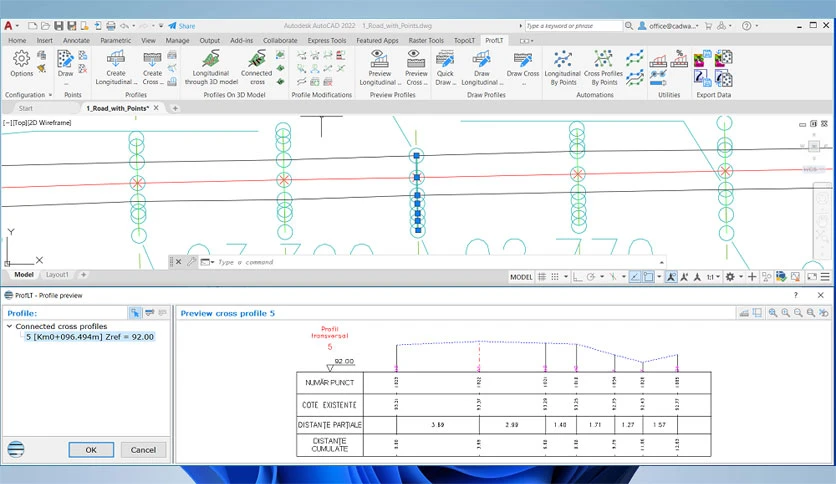
Task: Open Preview Longitudinal profile
Action: [379, 68]
